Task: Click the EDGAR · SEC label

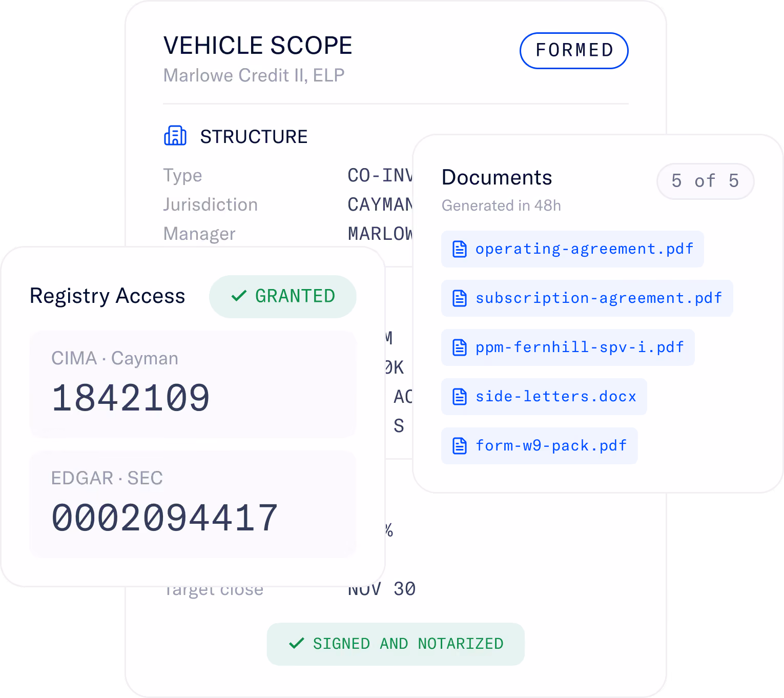Action: tap(107, 478)
